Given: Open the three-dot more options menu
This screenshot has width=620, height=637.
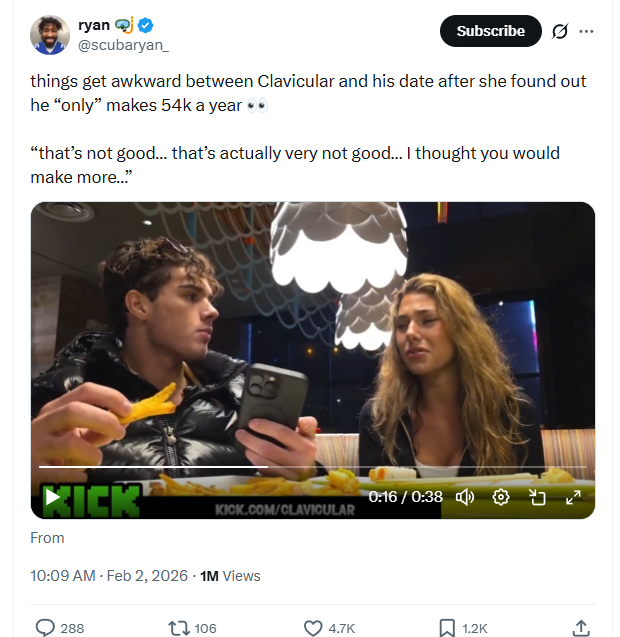Looking at the screenshot, I should coord(587,31).
